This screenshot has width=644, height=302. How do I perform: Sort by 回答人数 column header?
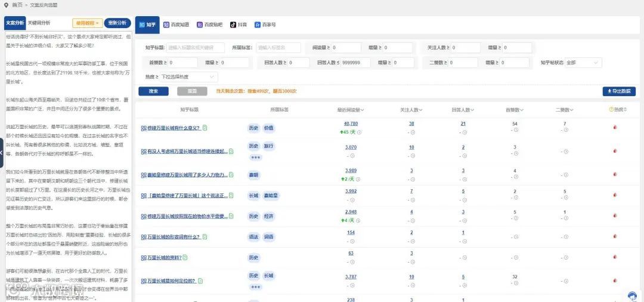point(463,110)
